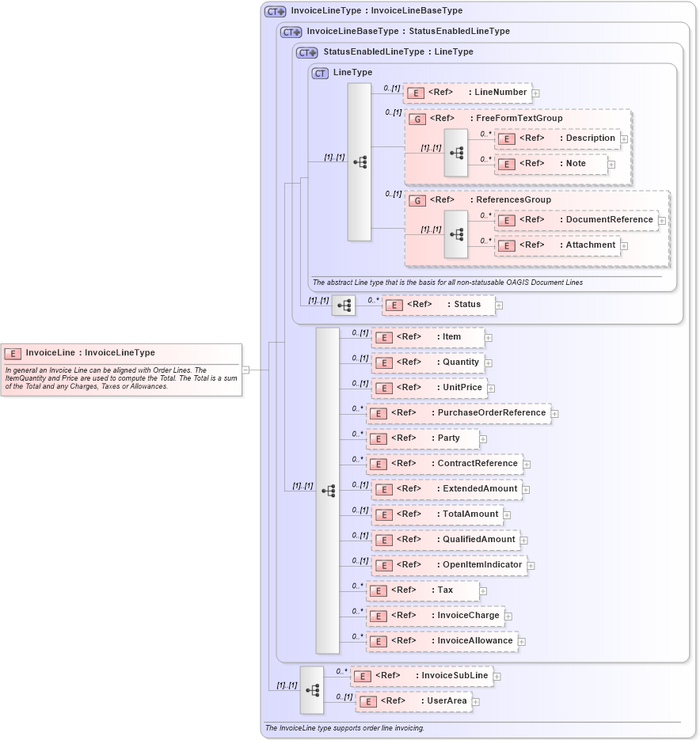Click the connector socket right of InvoiceLine box
Viewport: 700px width, 740px height.
245,368
